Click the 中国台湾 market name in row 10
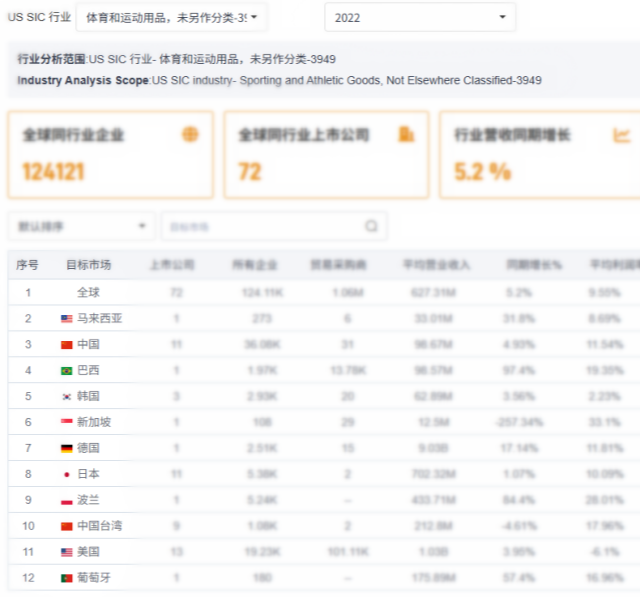 (99, 525)
